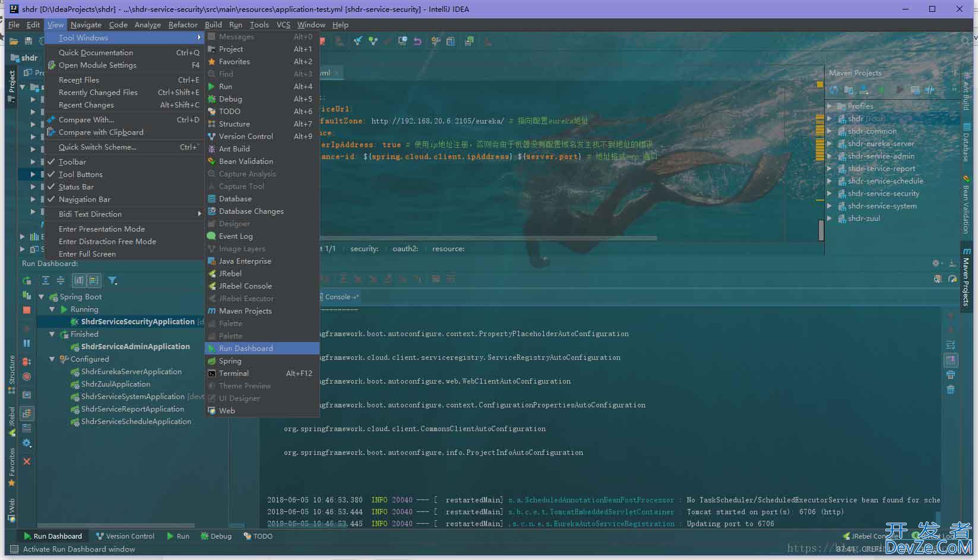Expand shdr-common module in Maven Projects

[830, 131]
